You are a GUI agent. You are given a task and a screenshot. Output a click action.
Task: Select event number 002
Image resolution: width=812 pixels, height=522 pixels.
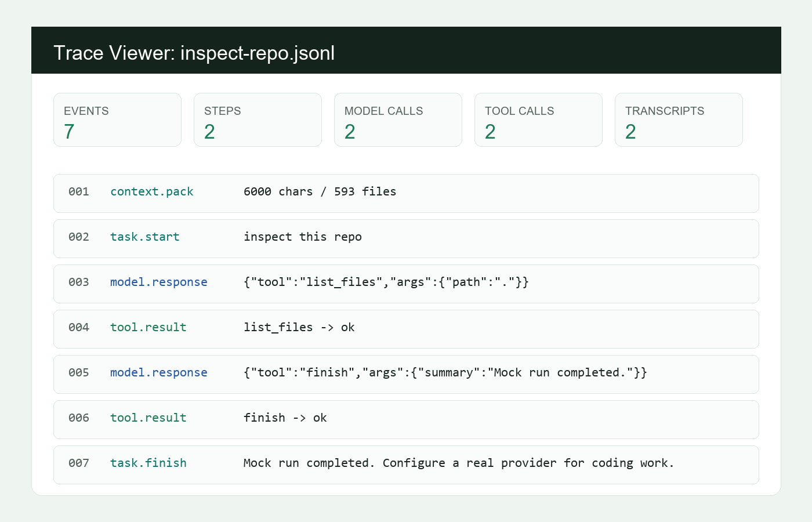(x=79, y=237)
